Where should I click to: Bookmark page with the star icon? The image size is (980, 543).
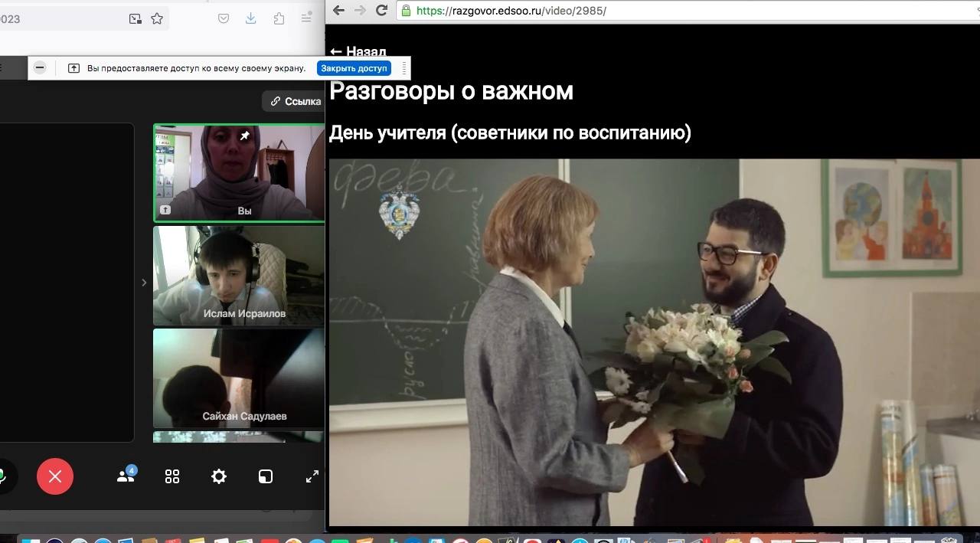tap(157, 19)
